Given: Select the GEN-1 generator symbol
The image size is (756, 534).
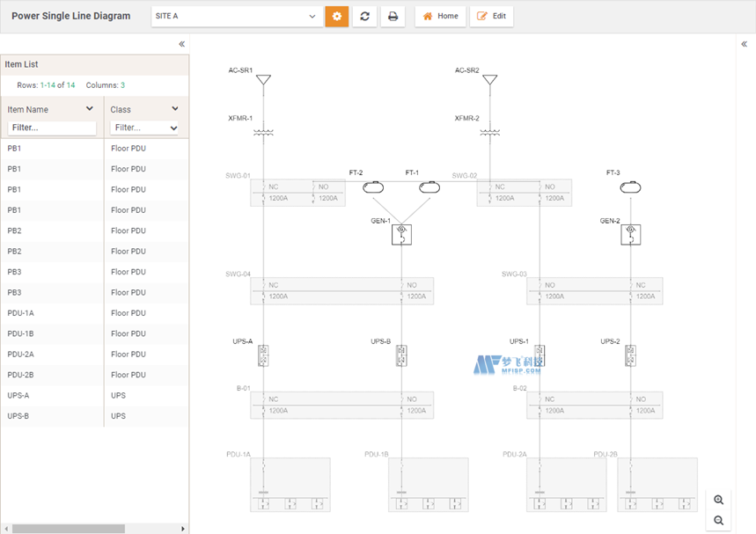Looking at the screenshot, I should coord(401,234).
